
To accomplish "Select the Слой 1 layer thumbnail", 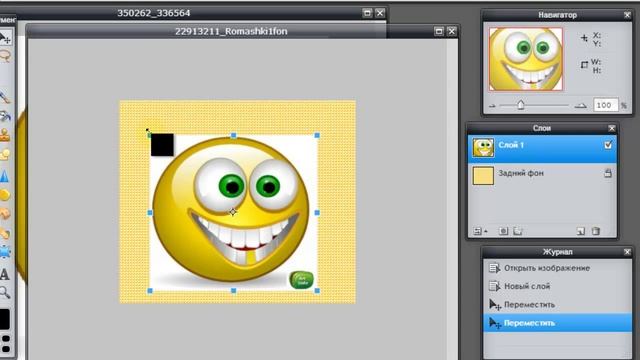I will [483, 147].
